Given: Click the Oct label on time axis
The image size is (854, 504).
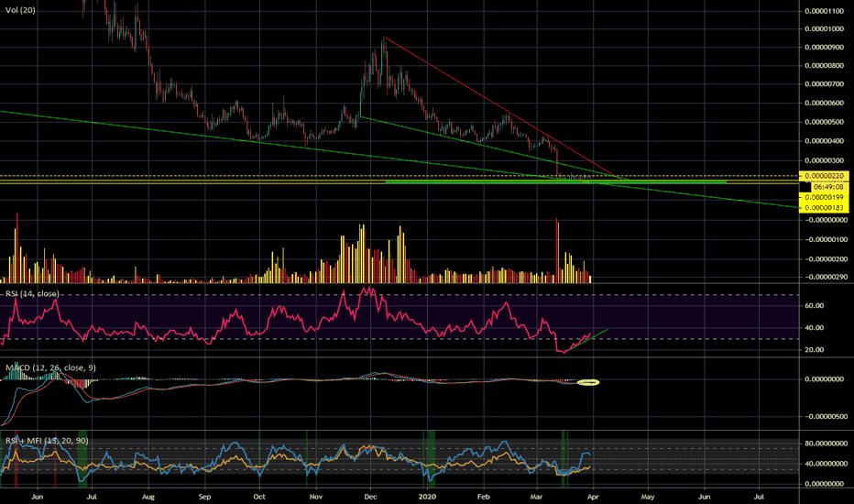Looking at the screenshot, I should point(259,497).
